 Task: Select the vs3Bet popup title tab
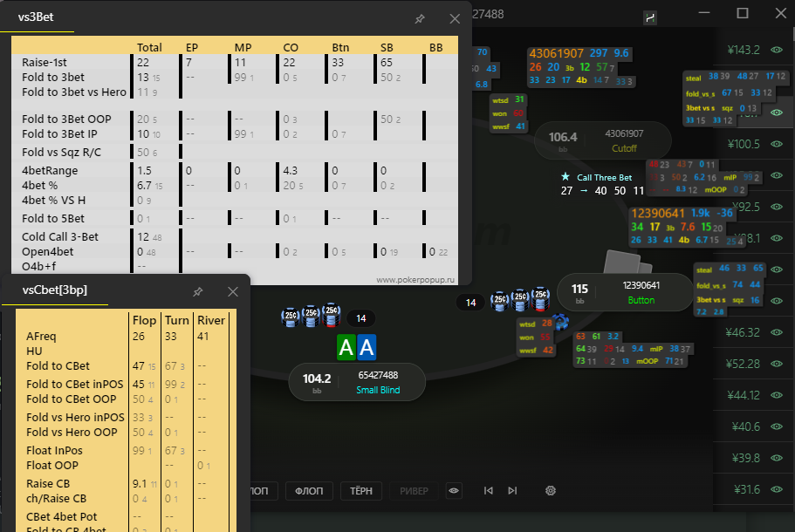(x=36, y=17)
